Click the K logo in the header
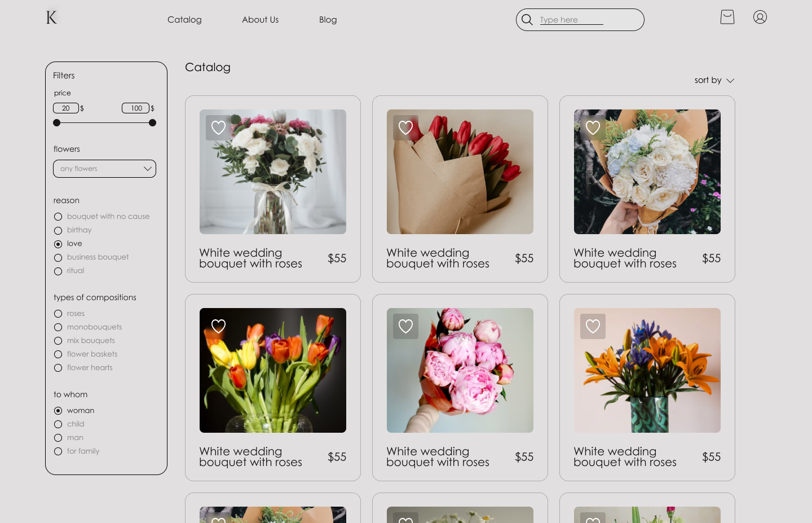 52,17
